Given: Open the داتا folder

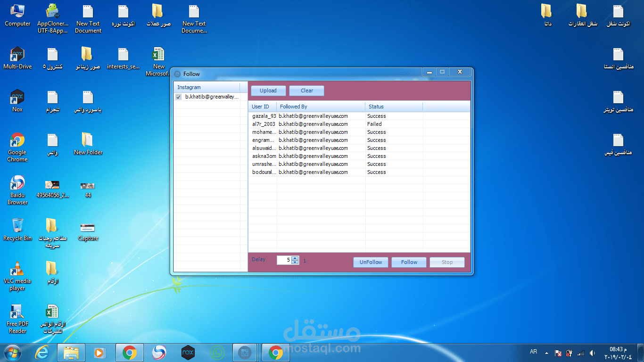Looking at the screenshot, I should [x=546, y=15].
